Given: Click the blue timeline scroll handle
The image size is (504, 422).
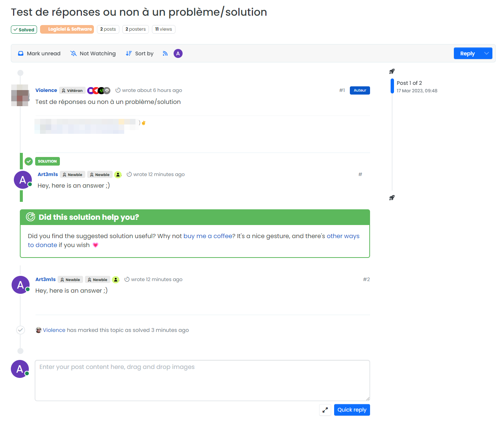Looking at the screenshot, I should coord(392,86).
